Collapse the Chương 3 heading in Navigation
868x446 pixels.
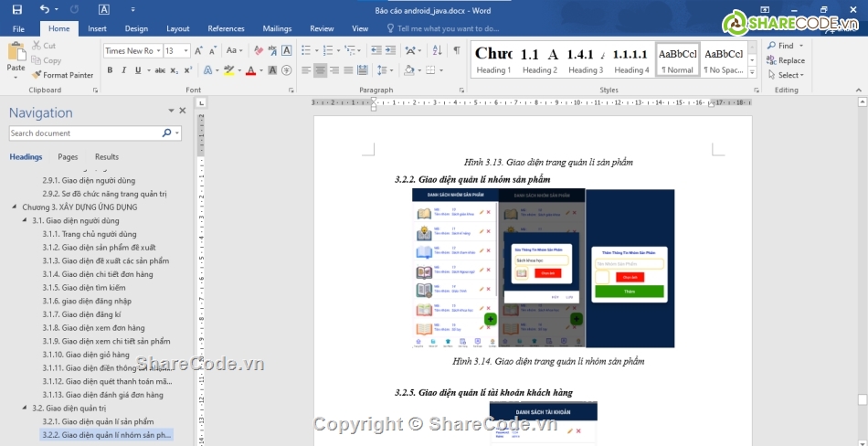[15, 207]
